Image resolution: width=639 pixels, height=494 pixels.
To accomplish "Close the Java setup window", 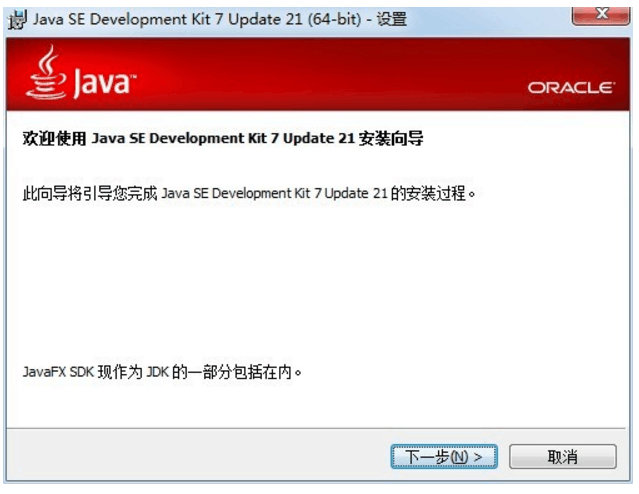I will 601,15.
